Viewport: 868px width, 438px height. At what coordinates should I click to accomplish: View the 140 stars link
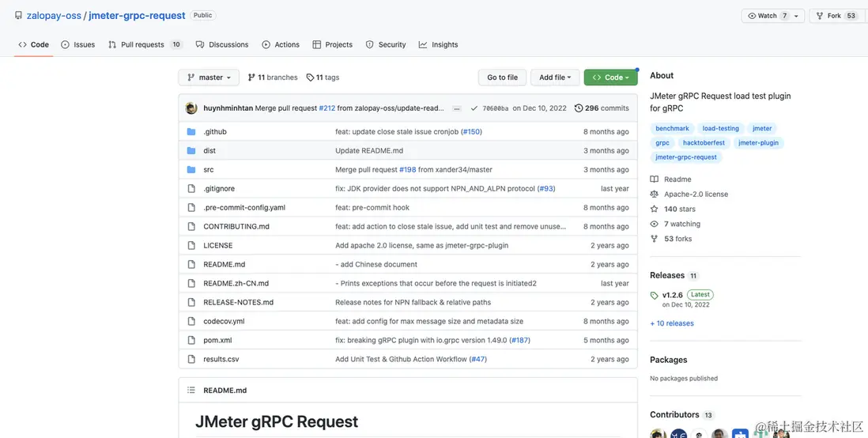[673, 210]
